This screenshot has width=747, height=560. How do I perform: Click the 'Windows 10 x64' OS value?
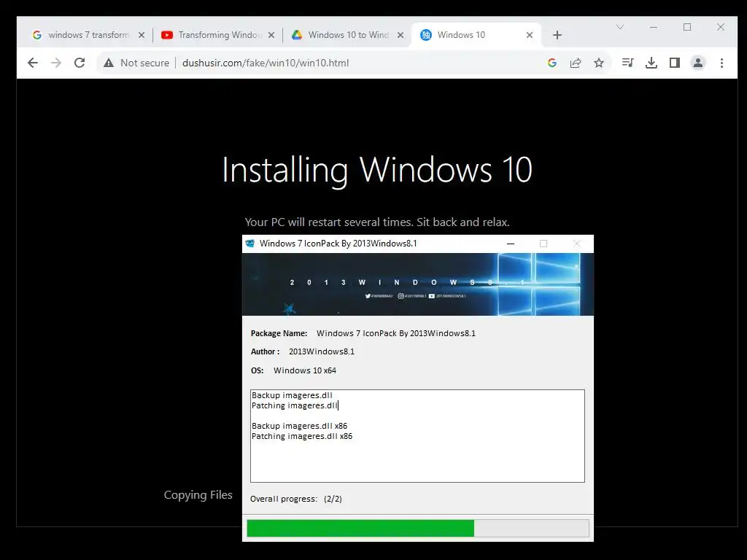coord(305,370)
